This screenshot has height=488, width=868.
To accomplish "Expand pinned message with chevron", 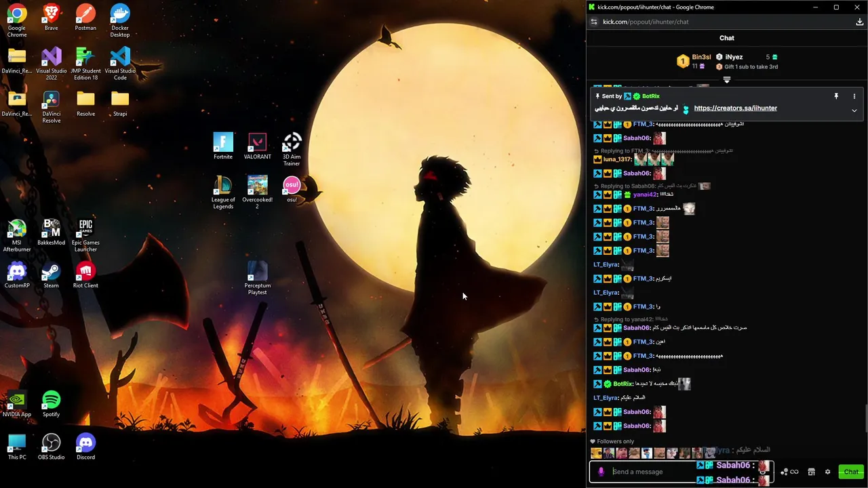I will pos(854,110).
